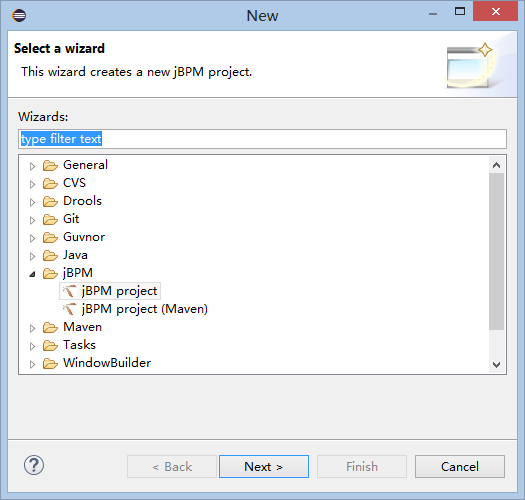Image resolution: width=525 pixels, height=500 pixels.
Task: Click the jBPM project wizard icon
Action: [69, 291]
